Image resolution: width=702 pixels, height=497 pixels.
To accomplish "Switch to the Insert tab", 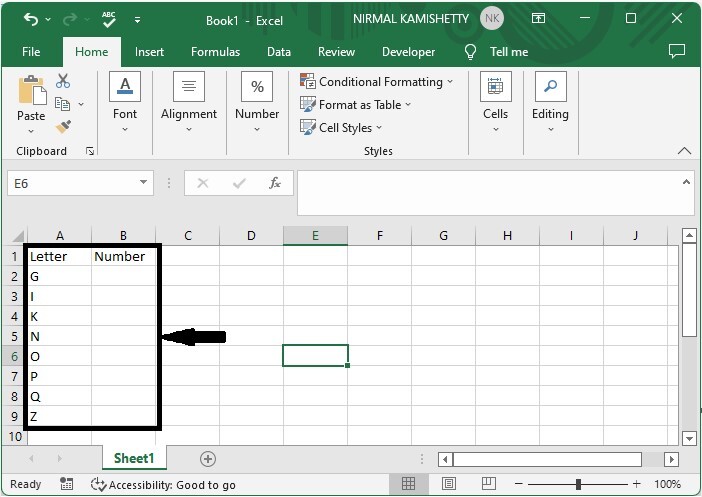I will [x=149, y=52].
